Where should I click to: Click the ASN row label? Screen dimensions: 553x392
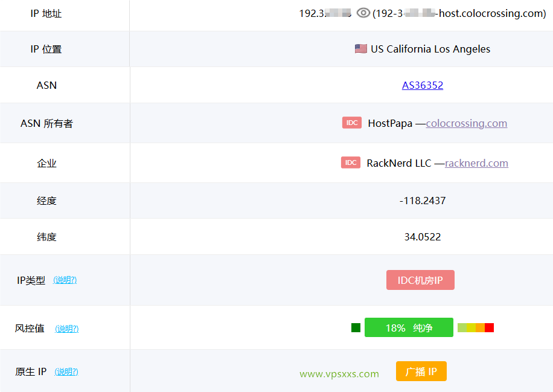[46, 85]
